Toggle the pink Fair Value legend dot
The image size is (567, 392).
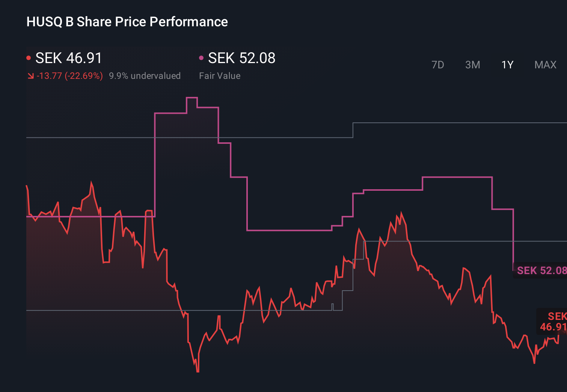click(x=202, y=57)
